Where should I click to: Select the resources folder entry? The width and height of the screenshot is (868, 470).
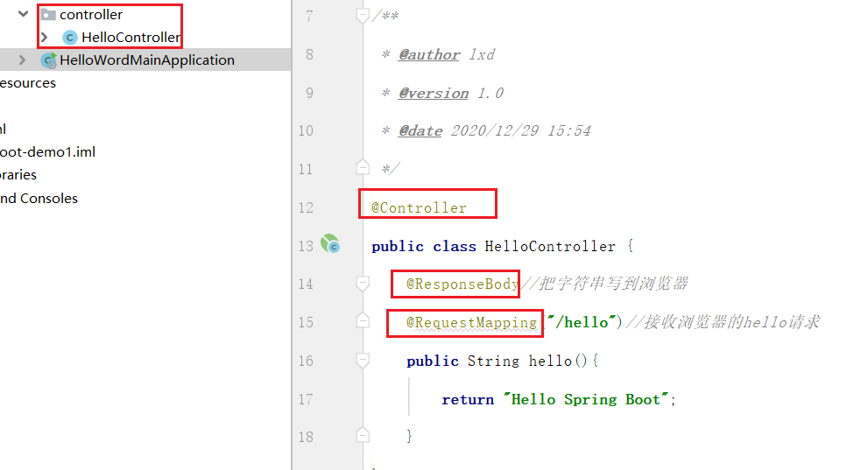pos(28,83)
